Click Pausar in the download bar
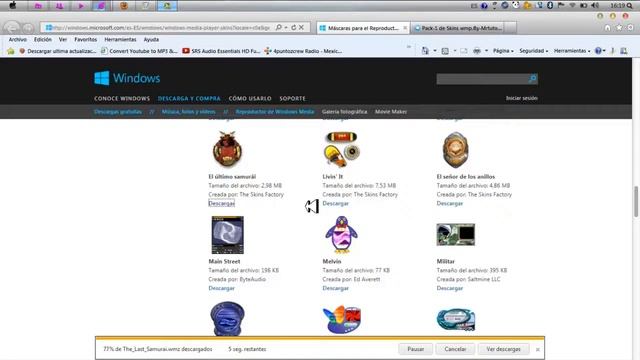 [x=416, y=349]
